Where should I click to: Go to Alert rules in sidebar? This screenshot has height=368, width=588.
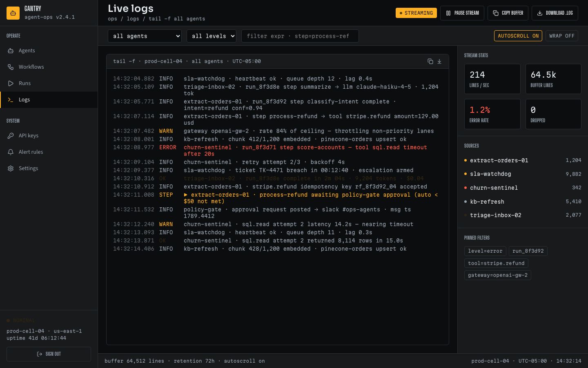pyautogui.click(x=49, y=152)
